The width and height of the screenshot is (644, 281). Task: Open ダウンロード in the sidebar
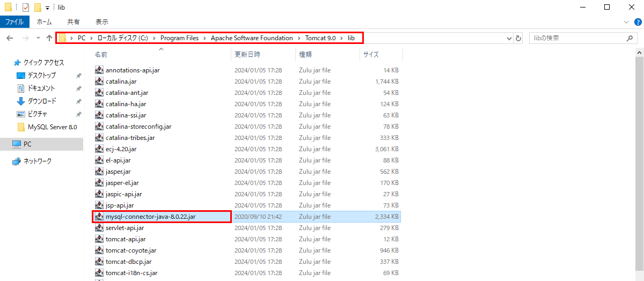(x=42, y=101)
